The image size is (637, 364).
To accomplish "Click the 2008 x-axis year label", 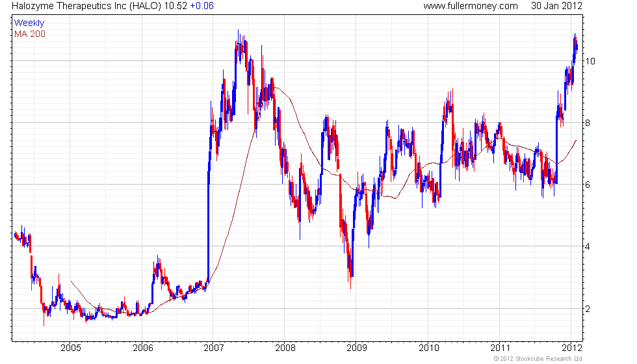I will [x=285, y=348].
